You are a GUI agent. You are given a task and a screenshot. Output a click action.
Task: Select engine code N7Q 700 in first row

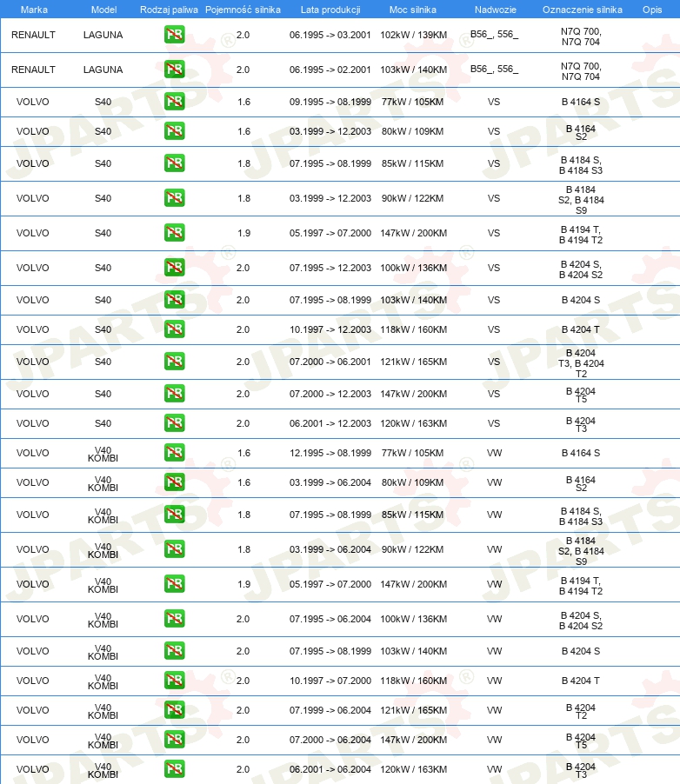pos(580,31)
